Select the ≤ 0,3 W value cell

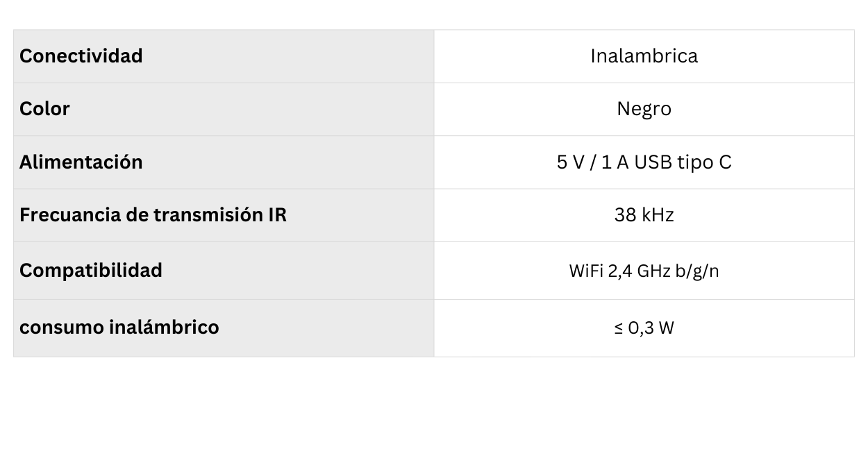tap(644, 327)
